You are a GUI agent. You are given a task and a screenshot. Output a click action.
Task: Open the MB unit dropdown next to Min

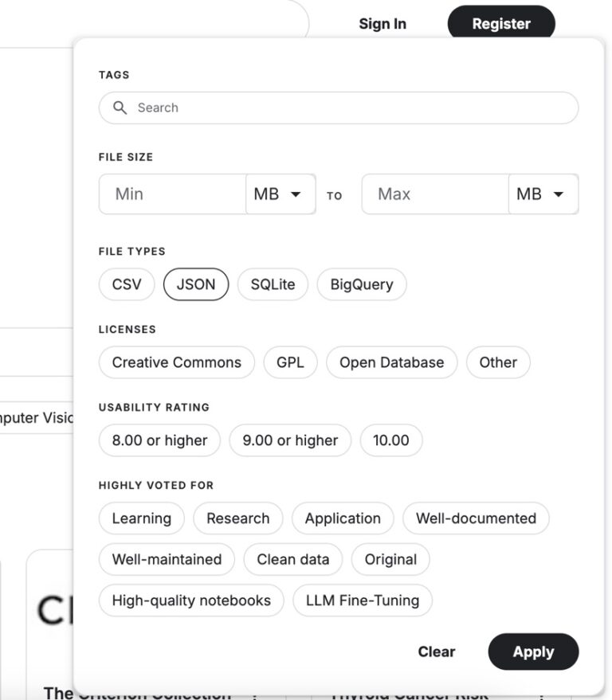click(280, 194)
